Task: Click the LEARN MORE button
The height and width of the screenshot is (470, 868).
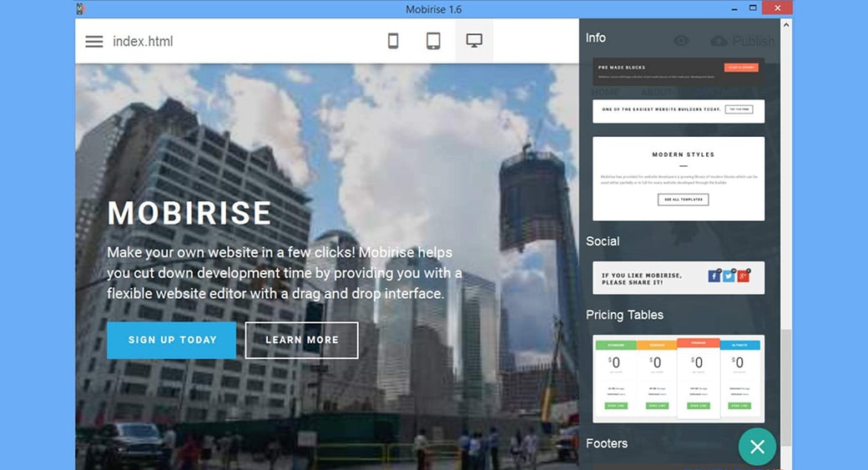Action: tap(301, 340)
